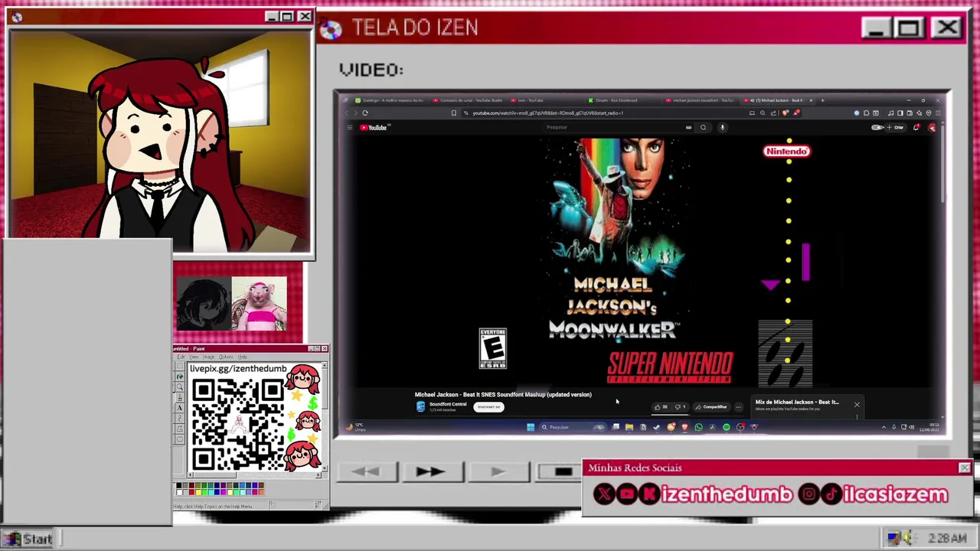980x551 pixels.
Task: Click the rewind button on overlay player
Action: (x=366, y=472)
